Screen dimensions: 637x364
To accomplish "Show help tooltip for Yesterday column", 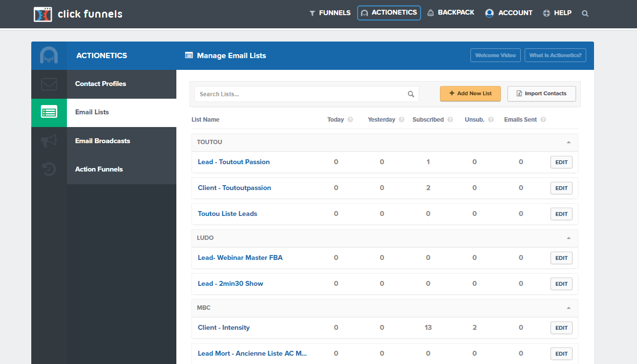I will [402, 120].
